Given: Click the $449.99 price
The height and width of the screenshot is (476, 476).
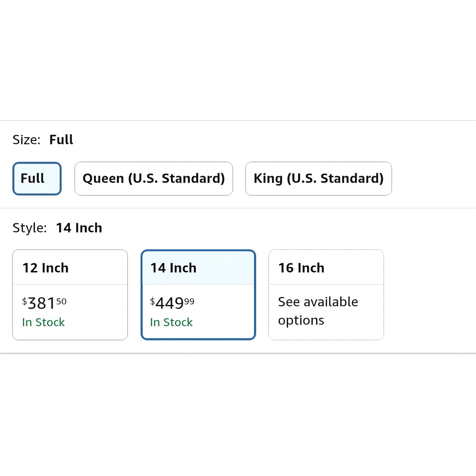Looking at the screenshot, I should (x=172, y=303).
